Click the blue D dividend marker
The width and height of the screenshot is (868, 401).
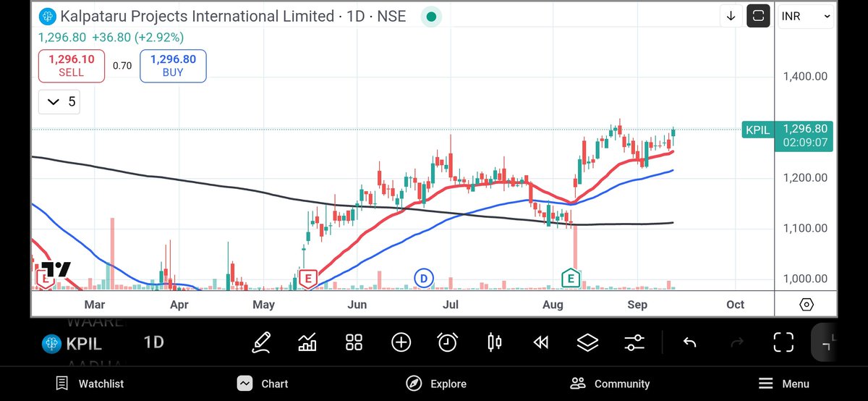tap(424, 277)
